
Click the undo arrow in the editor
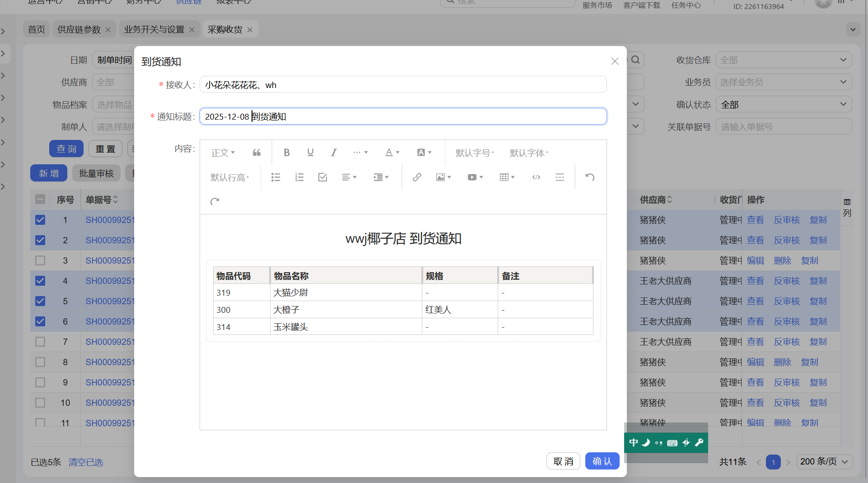click(x=590, y=177)
